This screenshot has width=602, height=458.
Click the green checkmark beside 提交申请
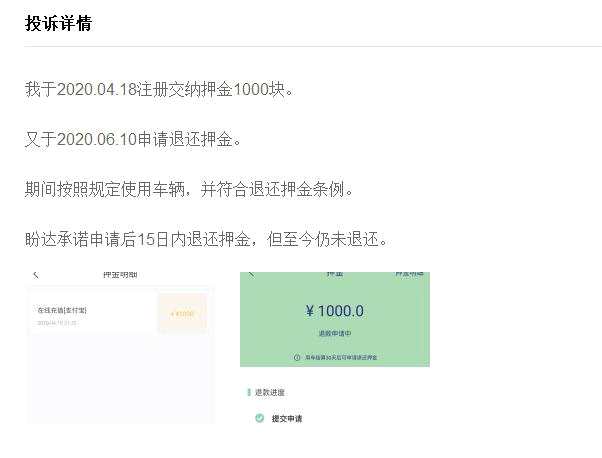tap(260, 418)
